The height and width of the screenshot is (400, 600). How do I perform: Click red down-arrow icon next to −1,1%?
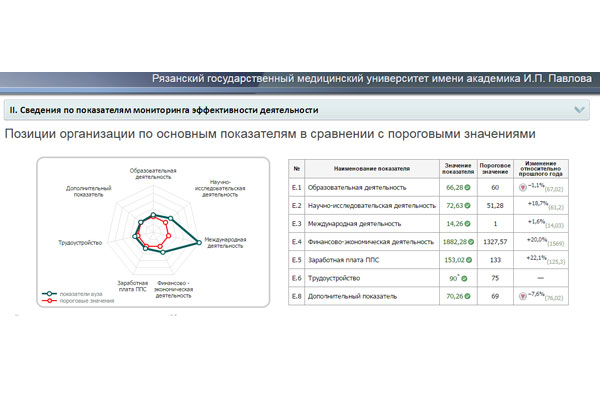(x=522, y=187)
